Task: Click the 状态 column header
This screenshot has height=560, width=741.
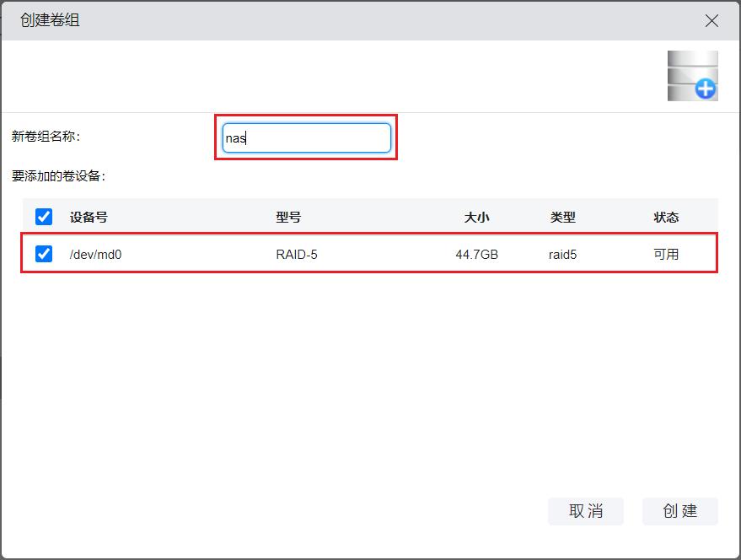Action: pos(666,217)
